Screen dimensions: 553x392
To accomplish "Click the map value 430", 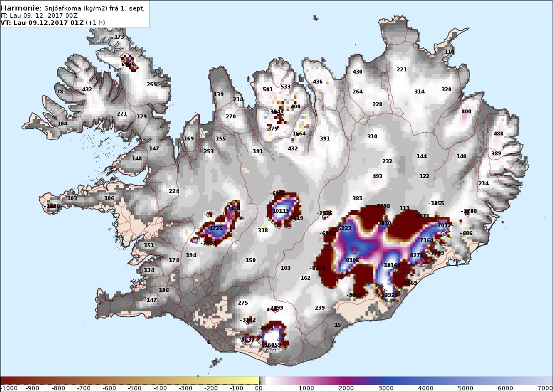I will 358,71.
